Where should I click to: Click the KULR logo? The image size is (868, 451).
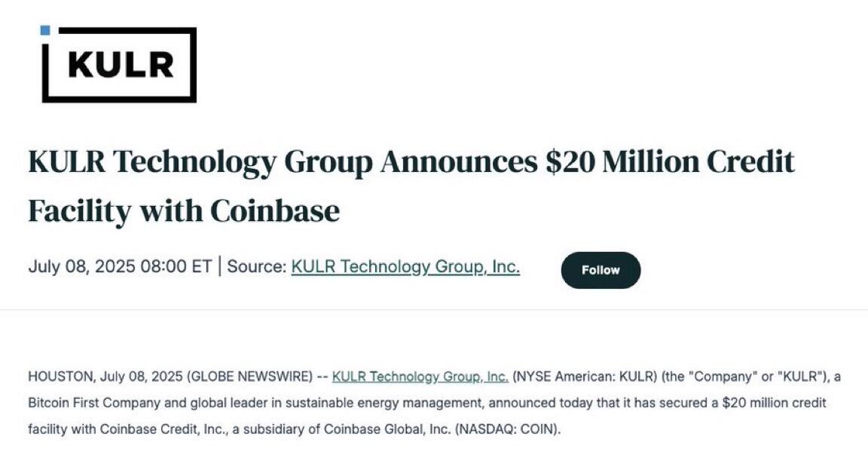119,64
